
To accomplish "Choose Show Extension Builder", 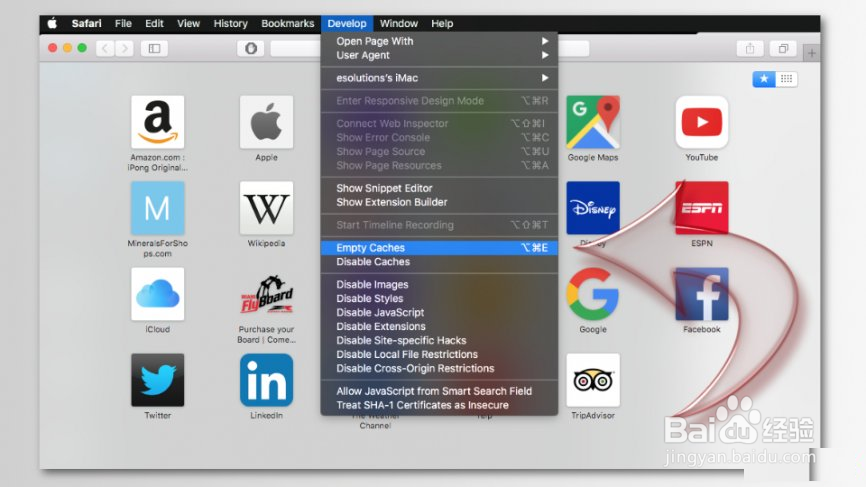I will [439, 202].
